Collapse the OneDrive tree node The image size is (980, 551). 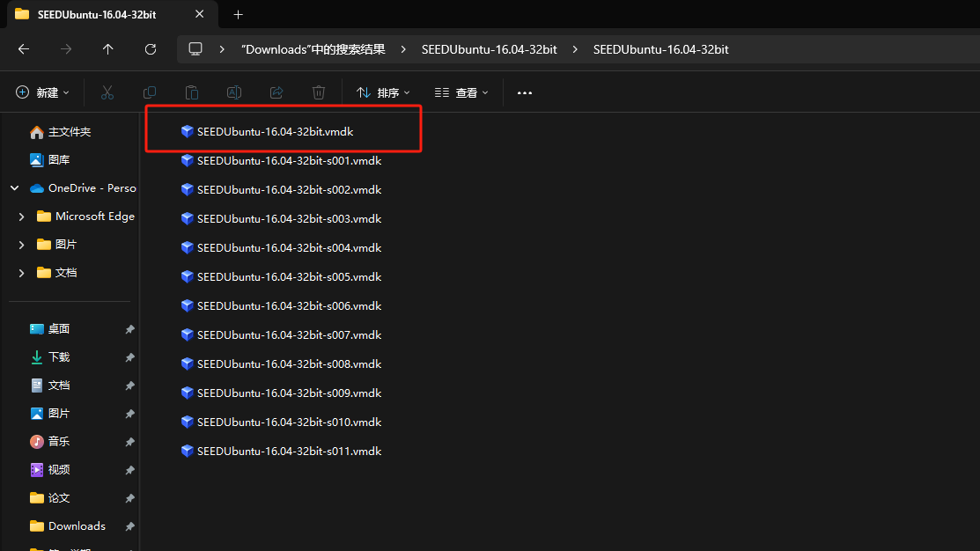[x=14, y=188]
